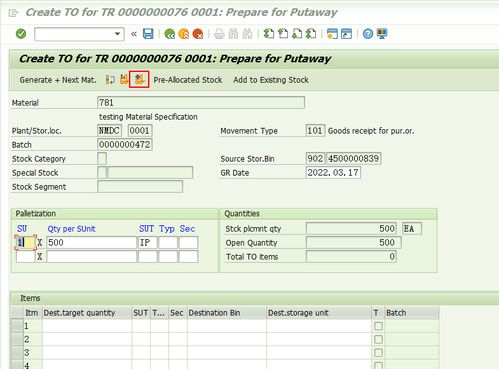499x369 pixels.
Task: Click the orange Exit icon
Action: [184, 34]
